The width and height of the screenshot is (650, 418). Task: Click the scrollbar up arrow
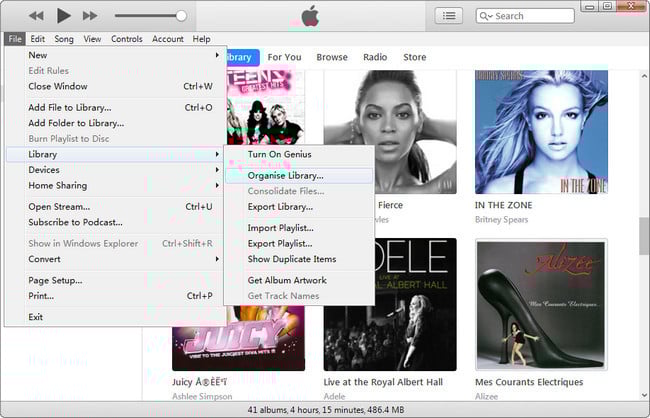click(x=645, y=76)
